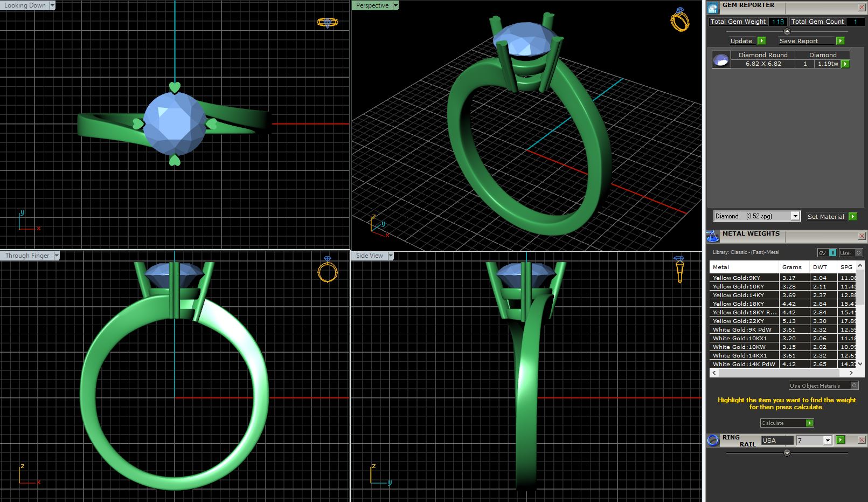Open the ring size 7 dropdown
Image resolution: width=868 pixels, height=502 pixels.
(828, 441)
